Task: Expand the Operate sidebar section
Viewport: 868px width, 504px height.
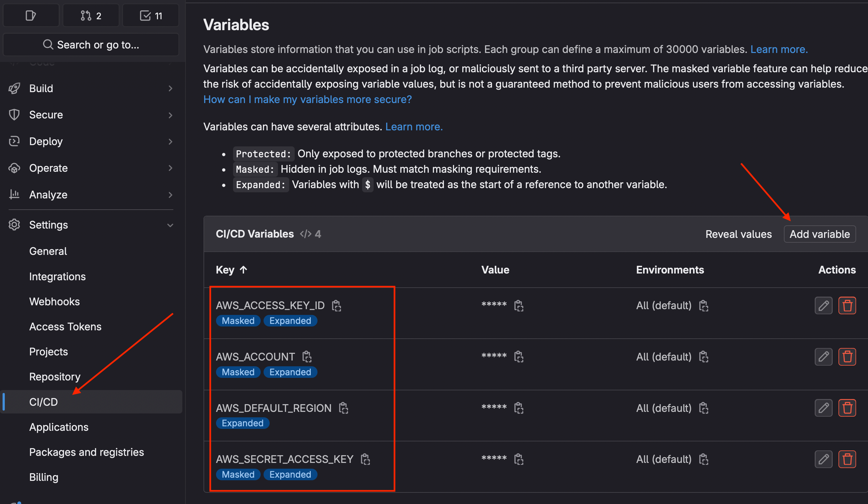Action: click(91, 168)
